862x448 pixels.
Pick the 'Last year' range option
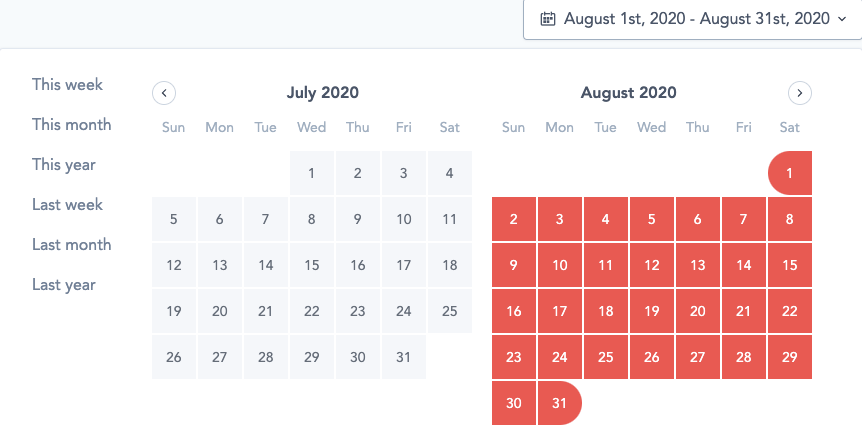64,285
